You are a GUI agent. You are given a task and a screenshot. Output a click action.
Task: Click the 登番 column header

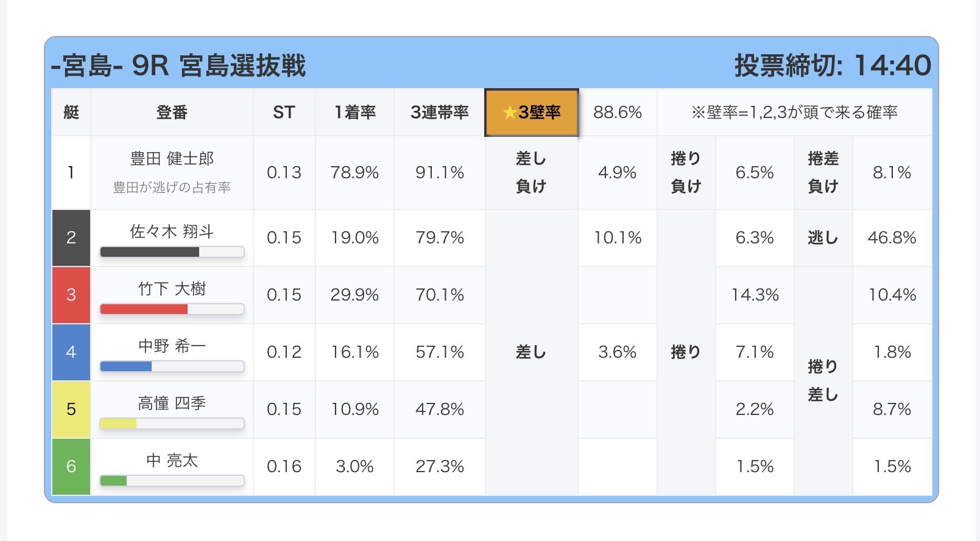pos(172,113)
